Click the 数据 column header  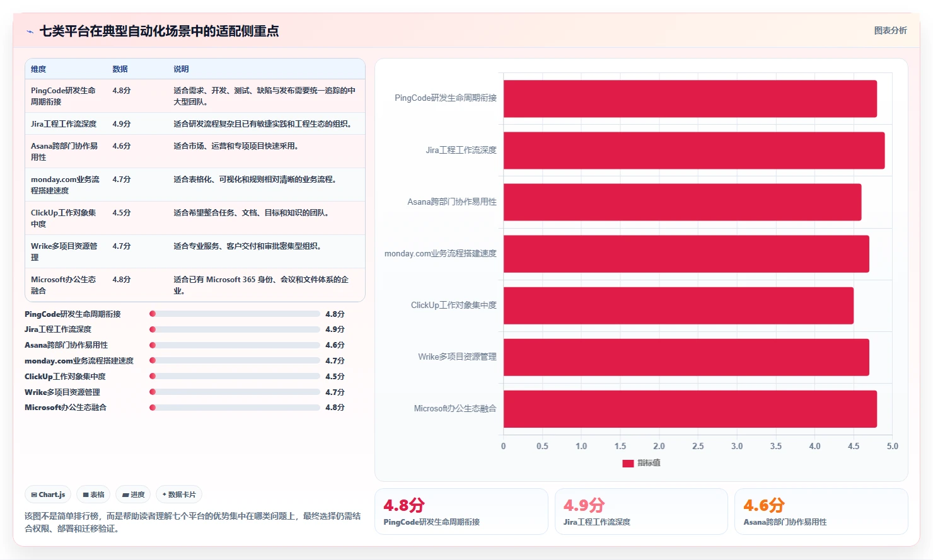pos(120,69)
